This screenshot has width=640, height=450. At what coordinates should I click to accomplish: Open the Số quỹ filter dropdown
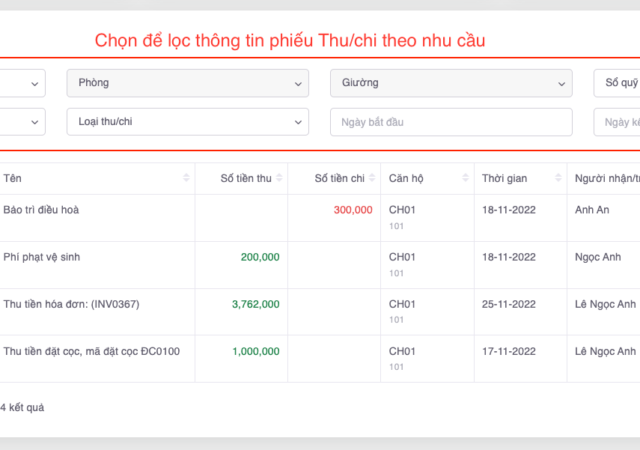(x=616, y=83)
